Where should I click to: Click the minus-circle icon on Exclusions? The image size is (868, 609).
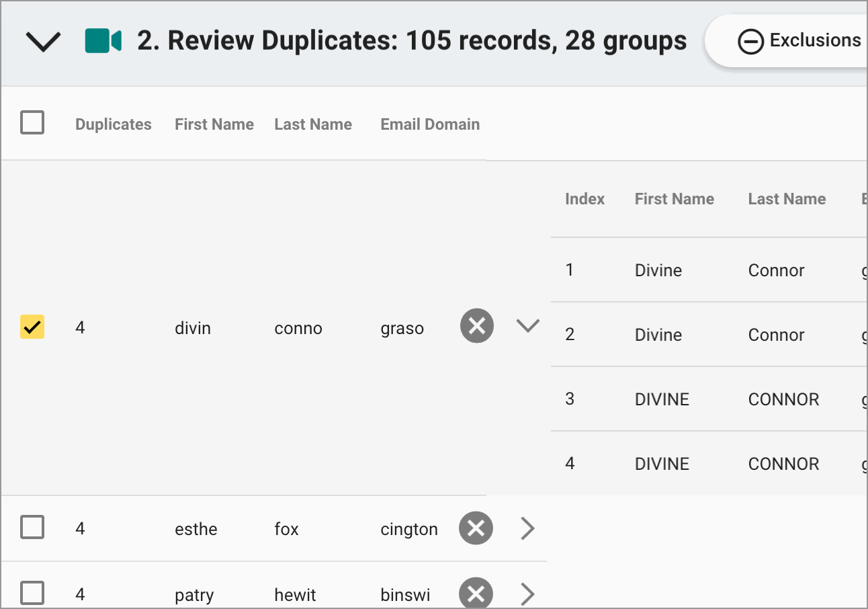coord(751,42)
